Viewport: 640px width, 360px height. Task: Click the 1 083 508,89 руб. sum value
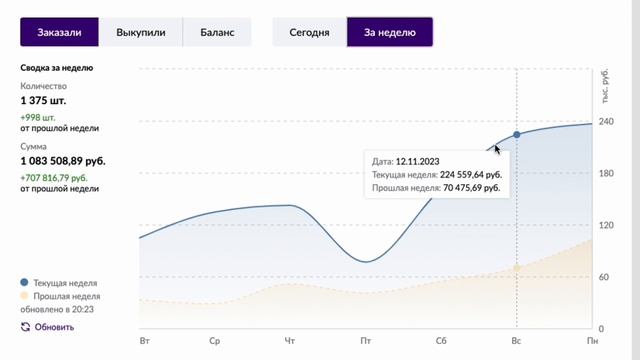[x=63, y=161]
